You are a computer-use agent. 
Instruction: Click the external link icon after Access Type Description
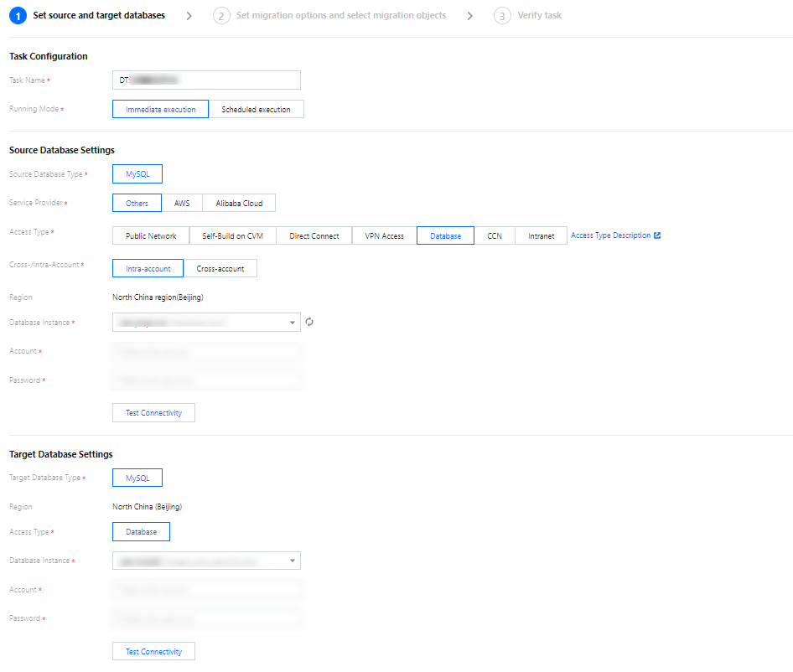coord(657,235)
